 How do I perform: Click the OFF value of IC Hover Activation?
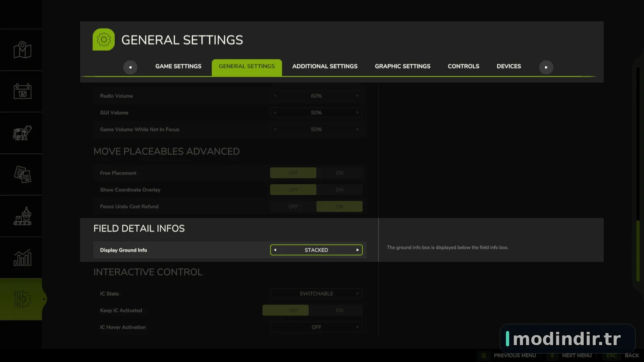click(316, 327)
